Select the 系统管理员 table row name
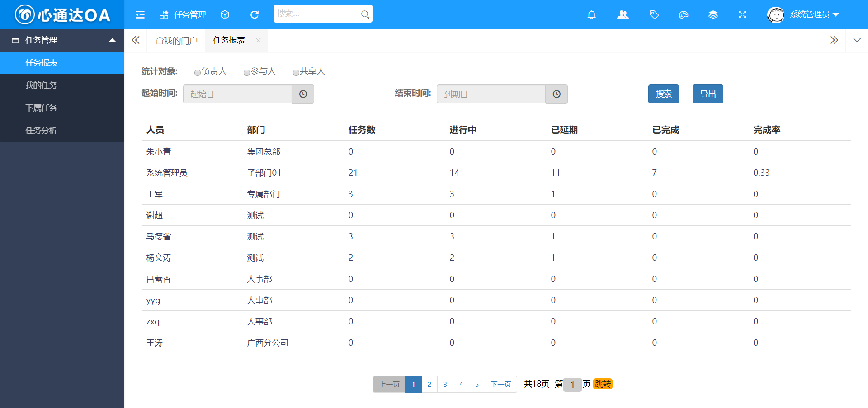This screenshot has height=408, width=868. click(167, 173)
